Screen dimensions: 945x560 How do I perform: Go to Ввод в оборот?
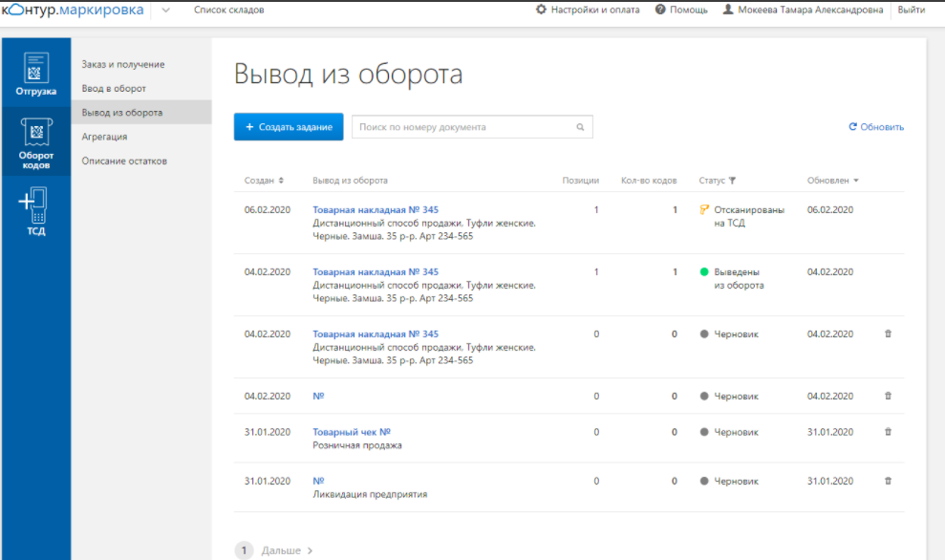coord(114,89)
